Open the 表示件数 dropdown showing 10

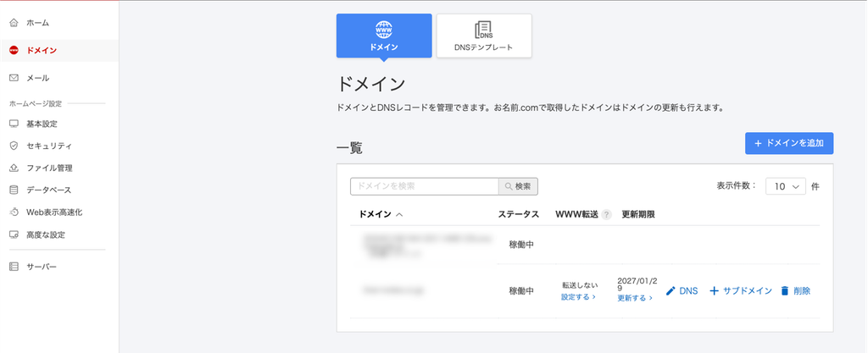point(786,187)
